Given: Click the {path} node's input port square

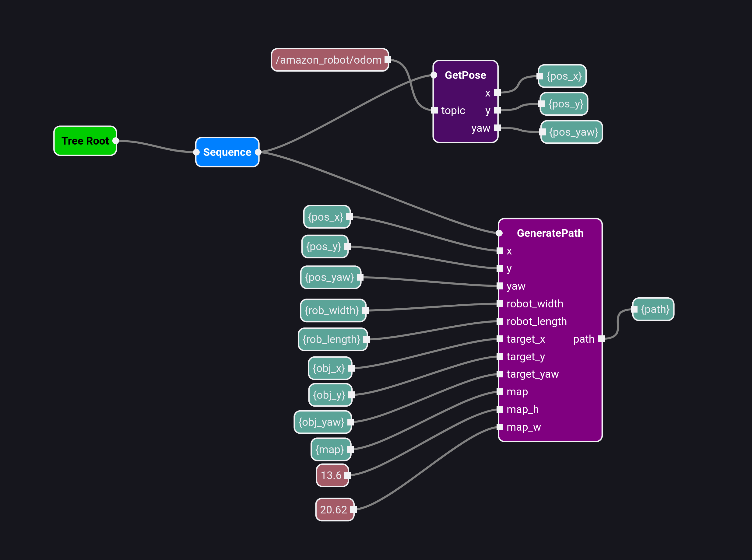Looking at the screenshot, I should 634,309.
